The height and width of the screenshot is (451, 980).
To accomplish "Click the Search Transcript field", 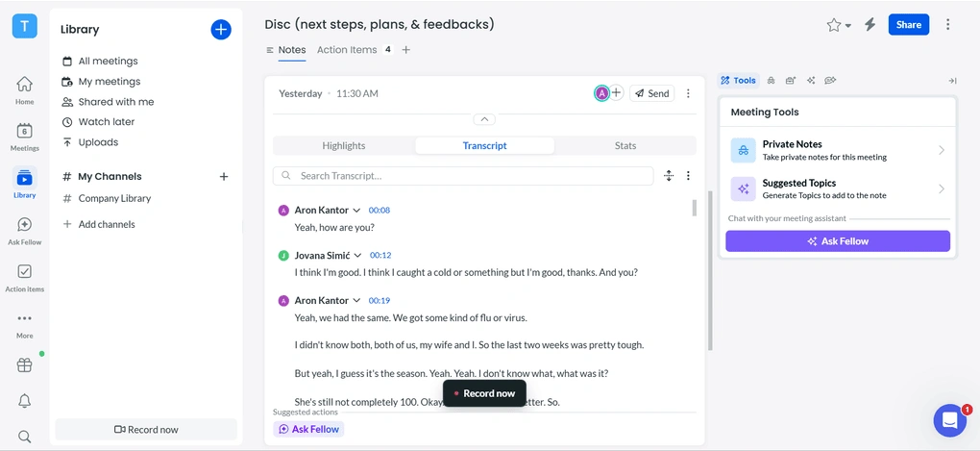I will click(x=471, y=176).
